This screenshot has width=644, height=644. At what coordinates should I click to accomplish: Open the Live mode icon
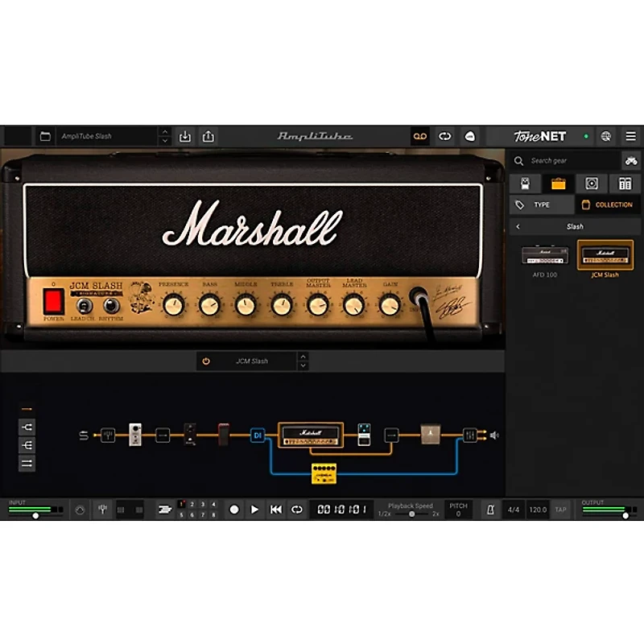[470, 136]
